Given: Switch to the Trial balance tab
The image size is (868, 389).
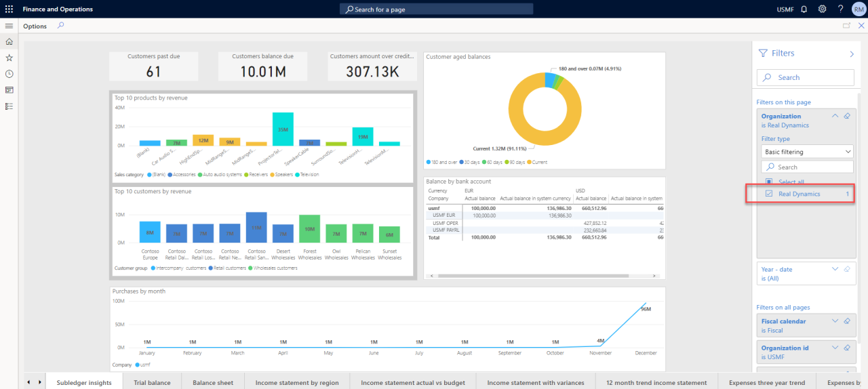Looking at the screenshot, I should click(152, 382).
